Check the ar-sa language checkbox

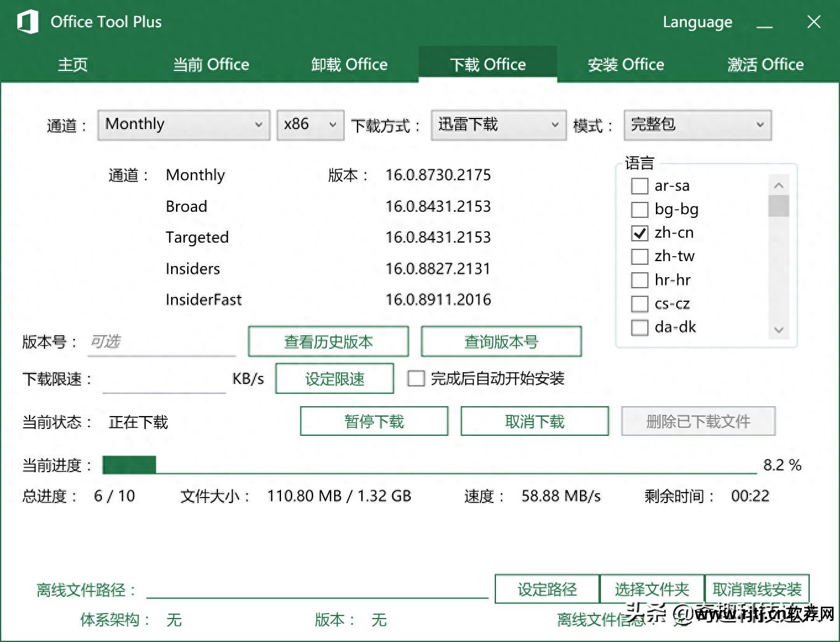pyautogui.click(x=640, y=186)
